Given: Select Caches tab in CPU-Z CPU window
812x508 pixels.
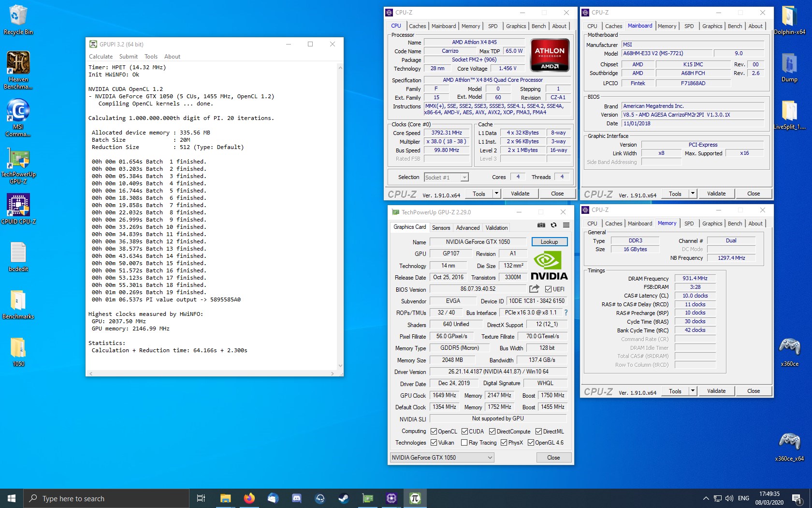Looking at the screenshot, I should [417, 26].
